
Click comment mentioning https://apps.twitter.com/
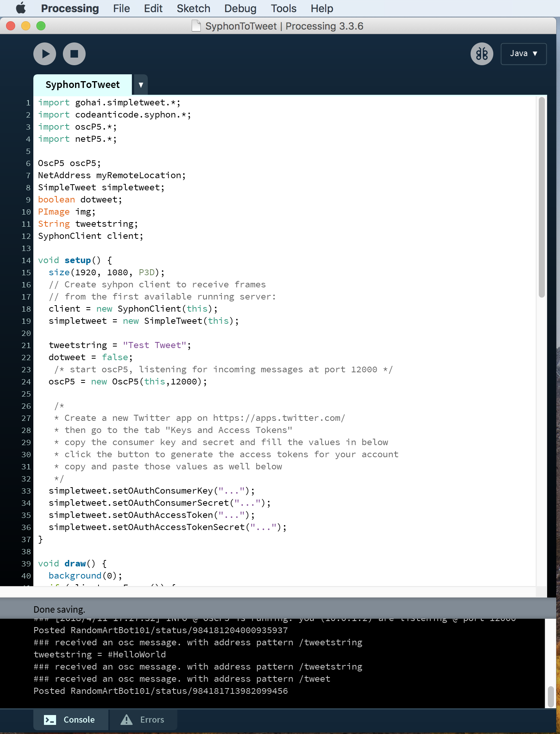pos(199,418)
